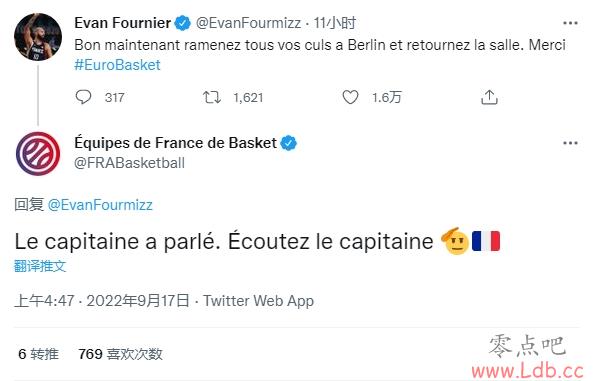593x381 pixels.
Task: Click the share icon on Evan Fournier's tweet
Action: pyautogui.click(x=489, y=97)
